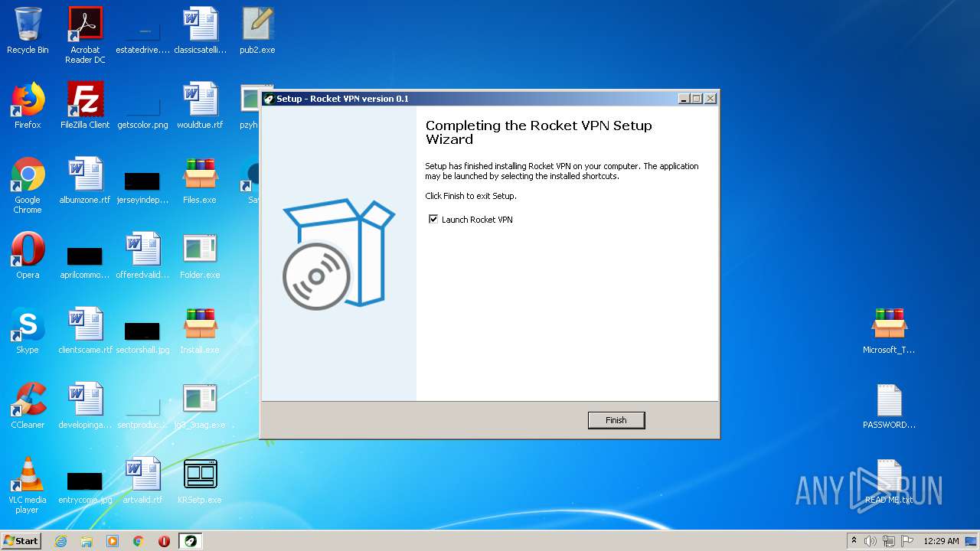
Task: Click the Rocket VPN Setup taskbar button
Action: pos(191,541)
